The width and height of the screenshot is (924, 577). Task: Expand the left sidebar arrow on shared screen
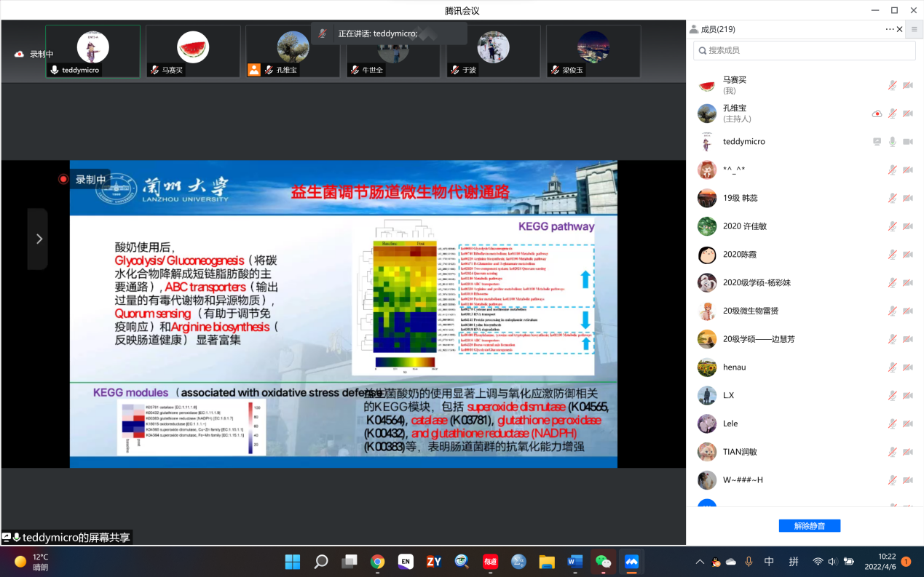39,239
